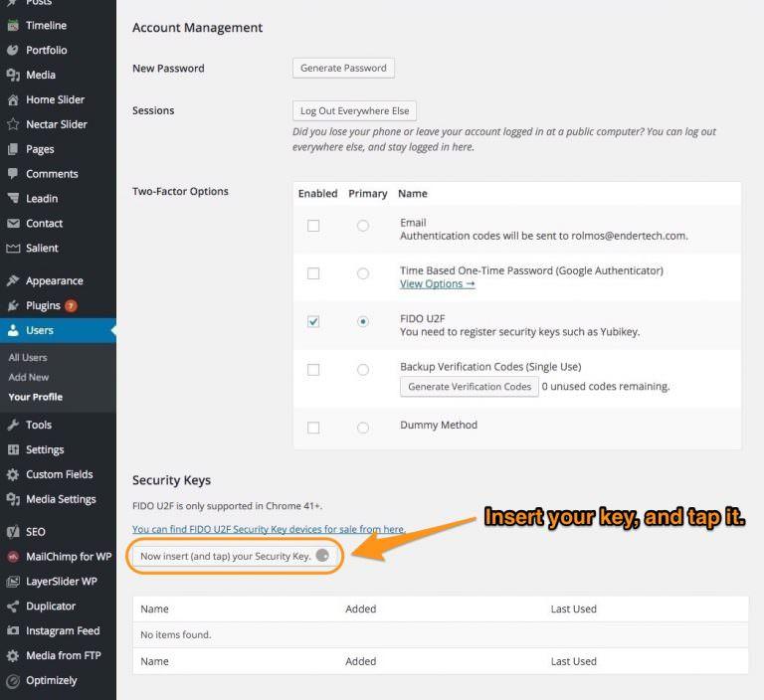Click the Generate Password button

(x=343, y=68)
